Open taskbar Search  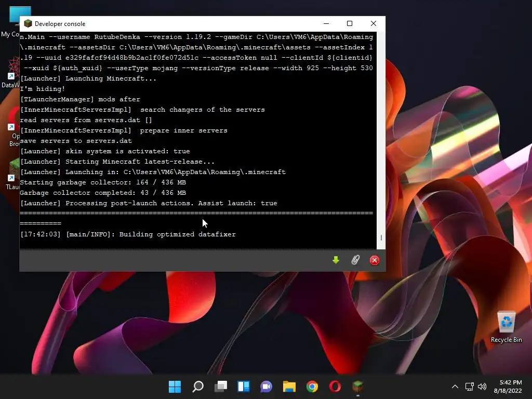(x=198, y=387)
